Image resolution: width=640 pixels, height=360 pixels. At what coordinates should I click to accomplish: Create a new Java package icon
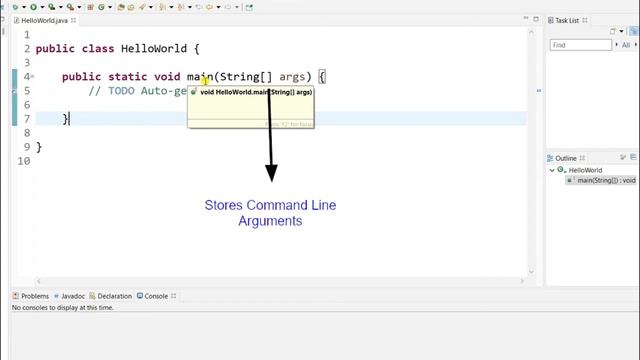pos(91,7)
